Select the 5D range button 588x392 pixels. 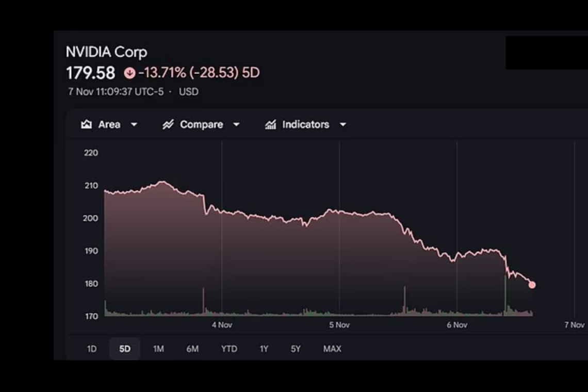coord(124,349)
